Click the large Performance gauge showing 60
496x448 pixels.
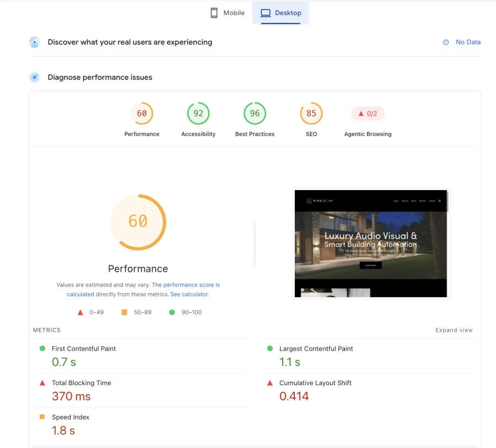138,222
